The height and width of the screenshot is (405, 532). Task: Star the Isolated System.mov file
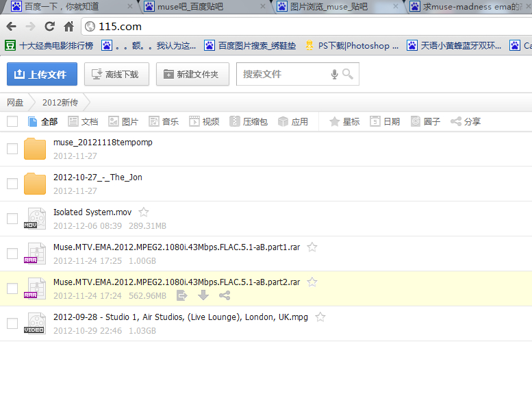(144, 212)
